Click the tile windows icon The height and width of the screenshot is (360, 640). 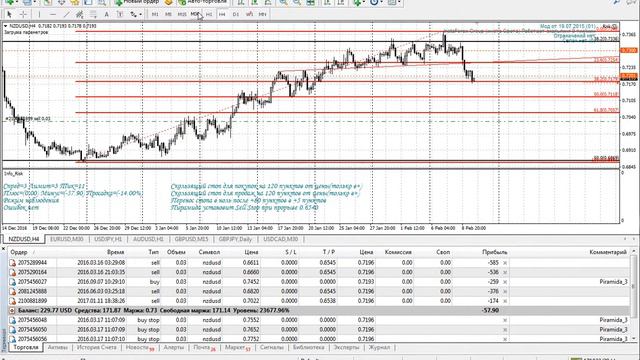tap(311, 2)
